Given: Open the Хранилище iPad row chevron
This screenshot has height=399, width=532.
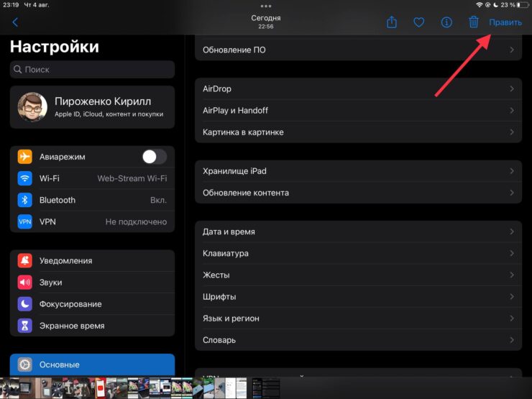Looking at the screenshot, I should [511, 171].
